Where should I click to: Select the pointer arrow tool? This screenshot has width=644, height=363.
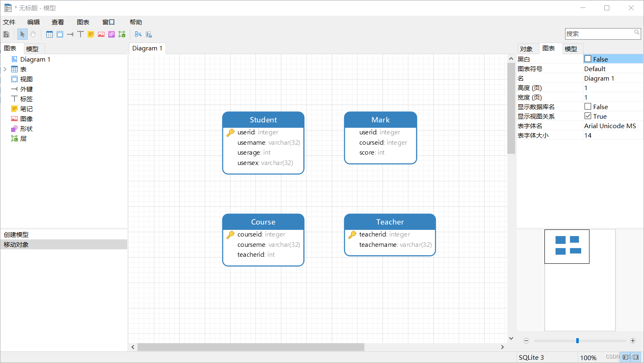[22, 34]
